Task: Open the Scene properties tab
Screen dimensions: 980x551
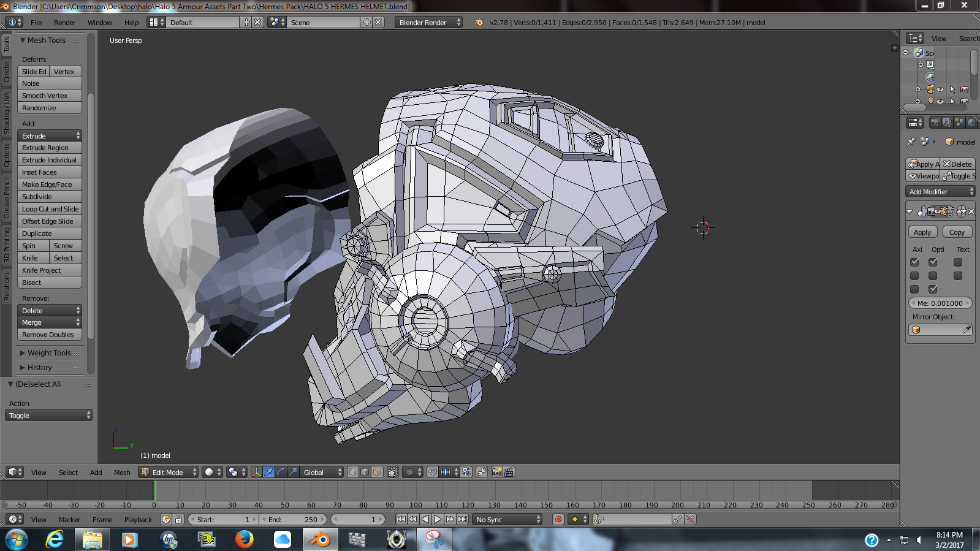Action: (x=959, y=123)
